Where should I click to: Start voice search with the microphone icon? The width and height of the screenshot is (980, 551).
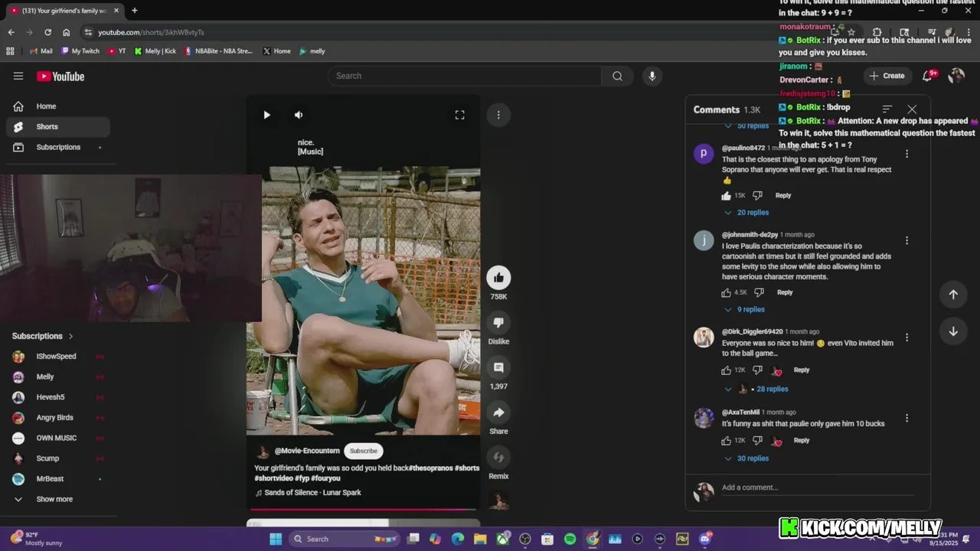coord(652,76)
